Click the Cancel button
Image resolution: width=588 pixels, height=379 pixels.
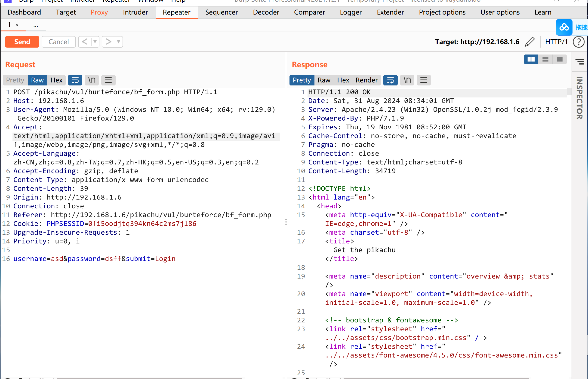pos(59,42)
